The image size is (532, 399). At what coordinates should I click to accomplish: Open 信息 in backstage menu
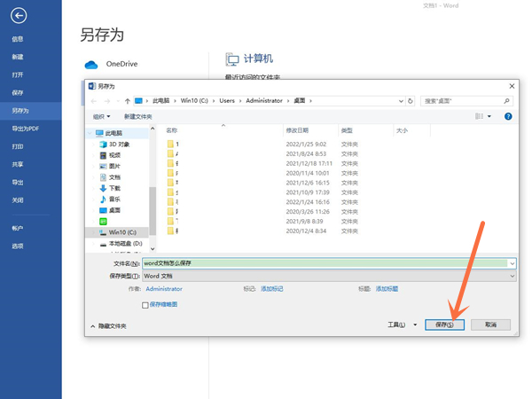[x=18, y=39]
